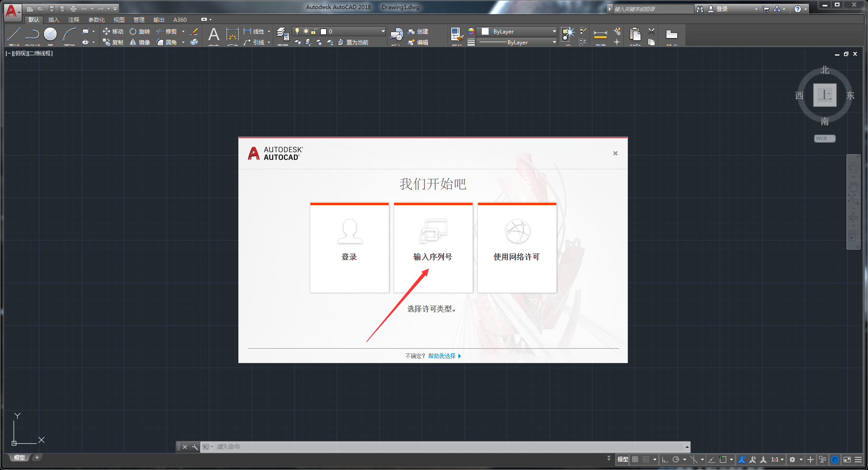The height and width of the screenshot is (470, 868).
Task: Expand the quick access toolbar customize arrow
Action: click(x=115, y=9)
